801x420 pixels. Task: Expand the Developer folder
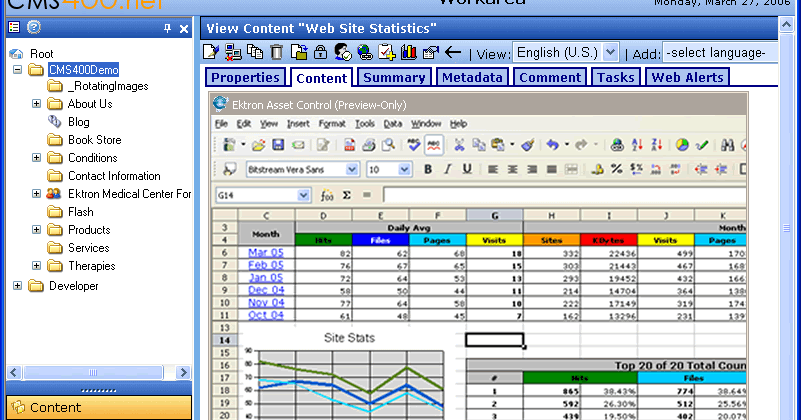tap(17, 286)
